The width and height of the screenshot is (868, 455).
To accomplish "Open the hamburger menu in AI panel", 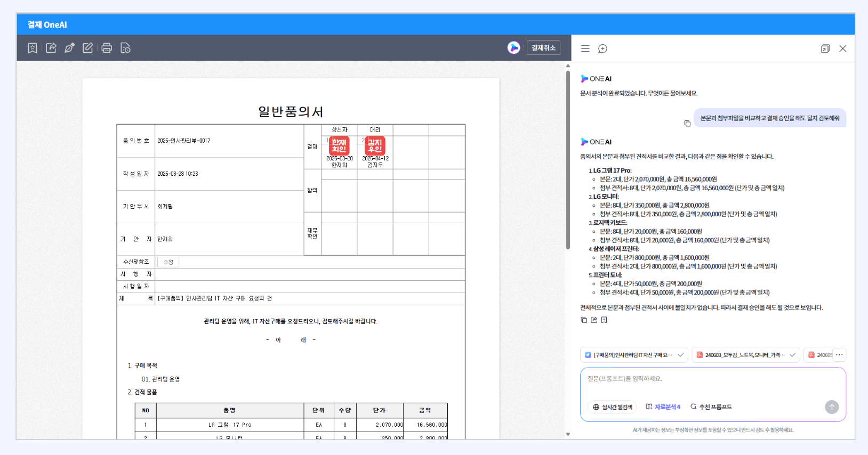I will click(x=585, y=48).
